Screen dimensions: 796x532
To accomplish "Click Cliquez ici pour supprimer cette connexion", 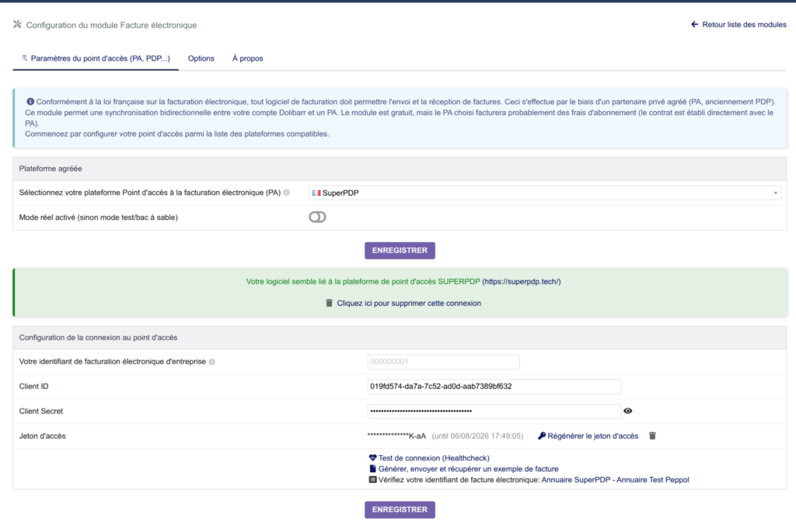I will click(x=409, y=303).
